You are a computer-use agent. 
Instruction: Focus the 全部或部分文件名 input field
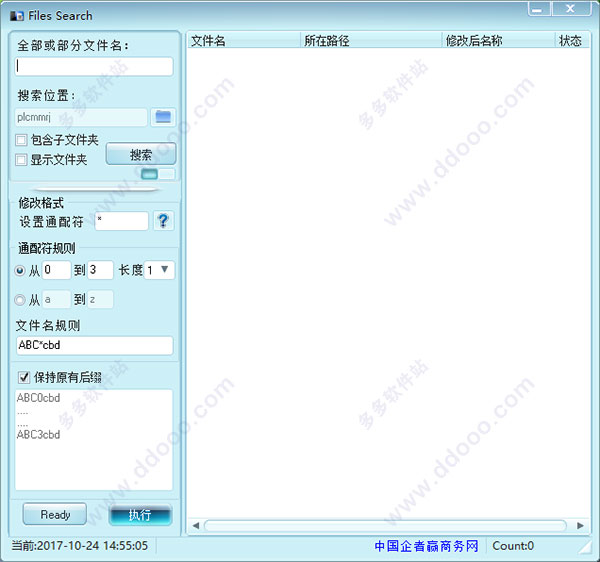click(x=94, y=66)
